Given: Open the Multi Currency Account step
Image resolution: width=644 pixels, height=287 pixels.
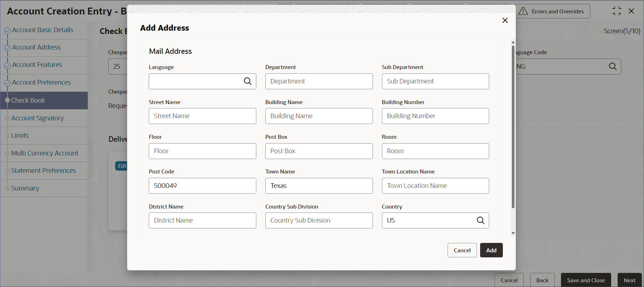Looking at the screenshot, I should tap(44, 153).
